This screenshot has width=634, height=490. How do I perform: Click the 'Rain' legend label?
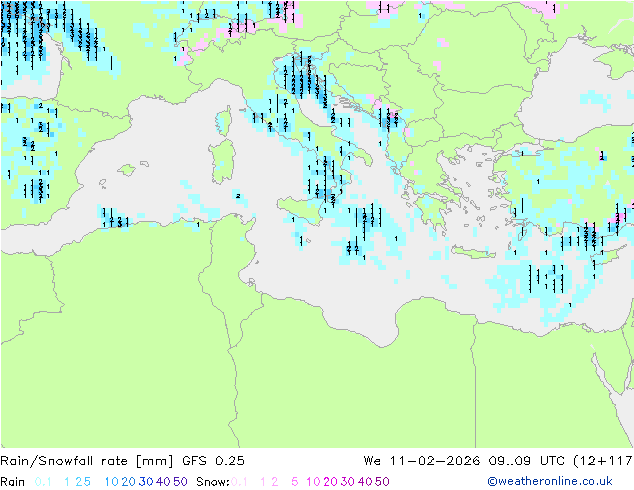(x=13, y=482)
